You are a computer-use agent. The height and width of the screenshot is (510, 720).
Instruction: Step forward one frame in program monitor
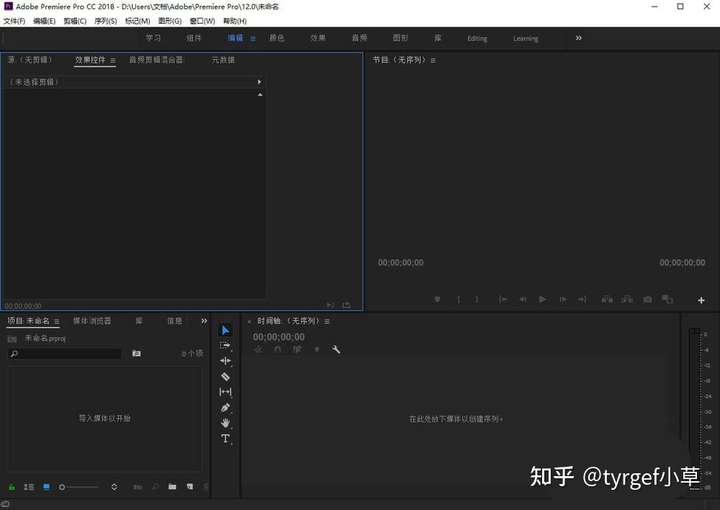[562, 300]
